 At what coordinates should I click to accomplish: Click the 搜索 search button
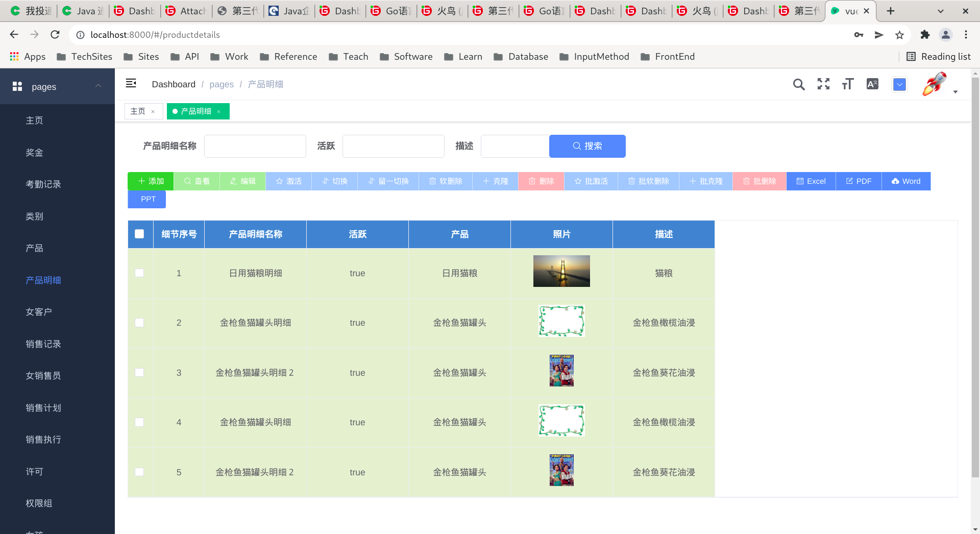click(587, 146)
